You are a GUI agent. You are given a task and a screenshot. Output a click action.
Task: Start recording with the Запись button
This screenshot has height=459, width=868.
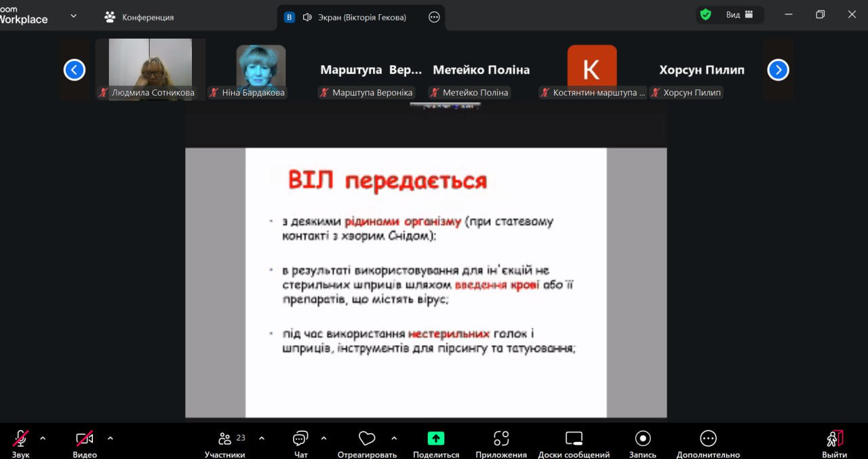click(643, 439)
